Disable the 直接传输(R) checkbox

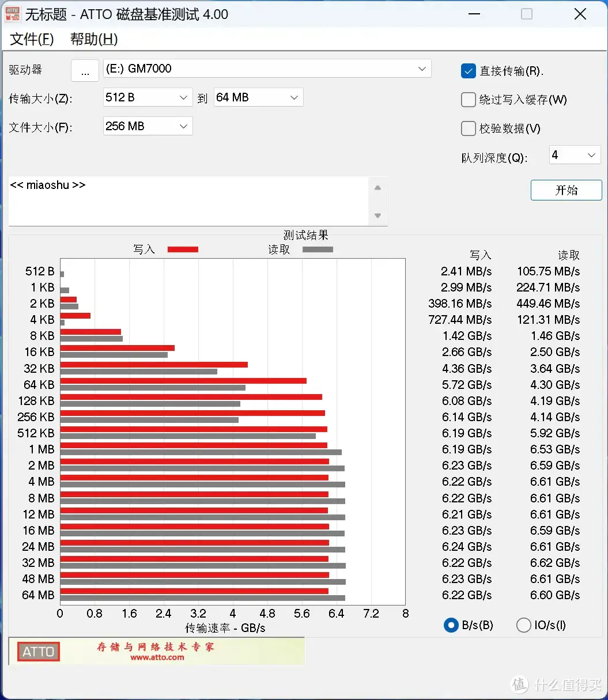(x=468, y=71)
